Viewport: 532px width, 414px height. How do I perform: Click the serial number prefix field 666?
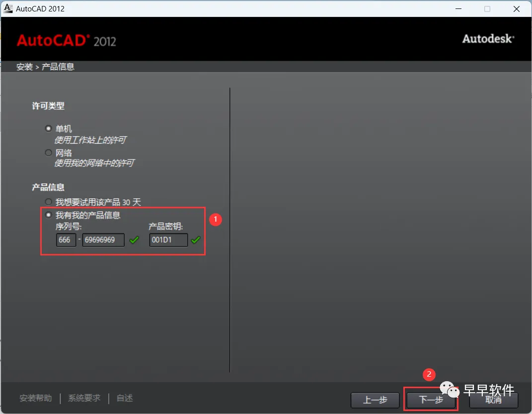66,240
